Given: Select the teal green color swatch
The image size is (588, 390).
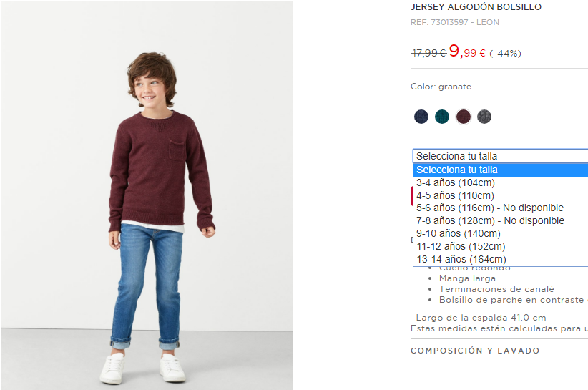Looking at the screenshot, I should click(x=442, y=117).
